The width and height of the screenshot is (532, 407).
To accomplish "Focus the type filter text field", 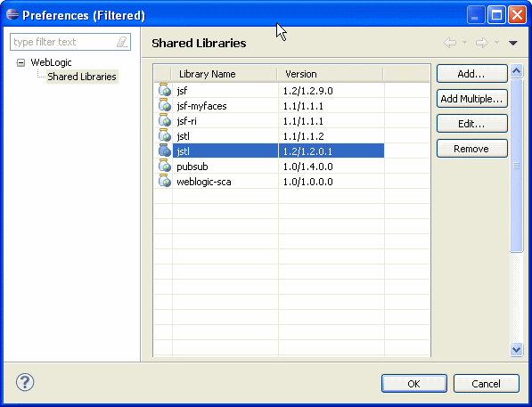I will tap(70, 42).
